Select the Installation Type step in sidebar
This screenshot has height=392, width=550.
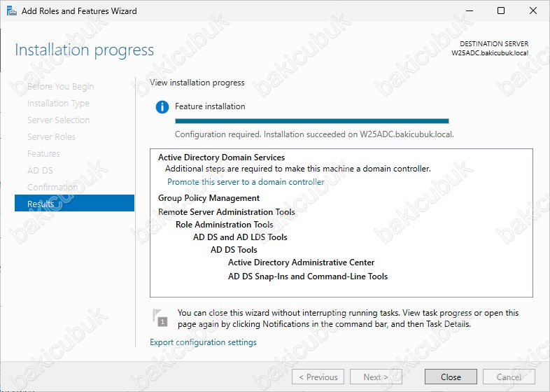(x=58, y=103)
